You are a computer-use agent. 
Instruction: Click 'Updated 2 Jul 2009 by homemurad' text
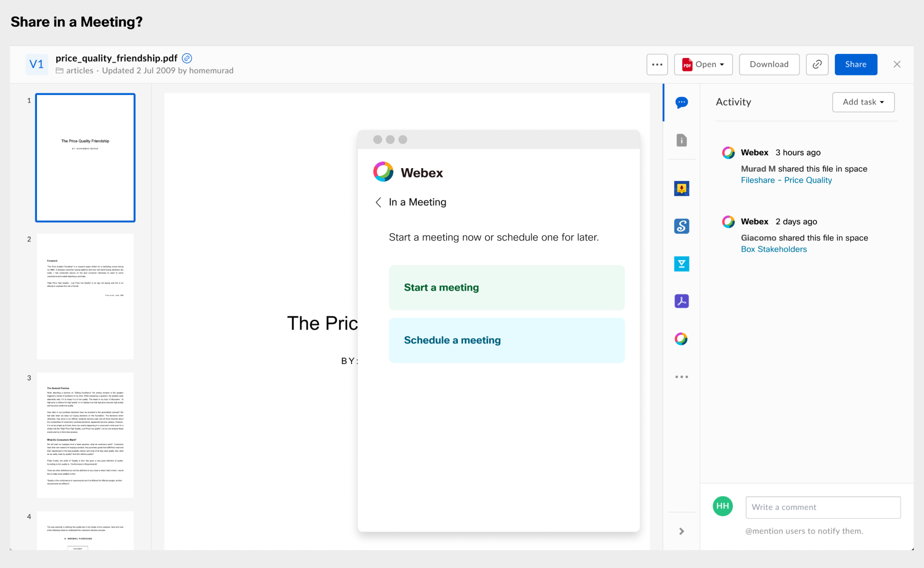point(167,71)
